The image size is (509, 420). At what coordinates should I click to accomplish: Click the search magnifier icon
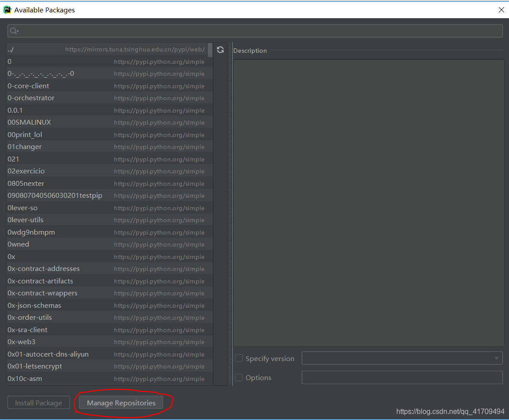[14, 31]
